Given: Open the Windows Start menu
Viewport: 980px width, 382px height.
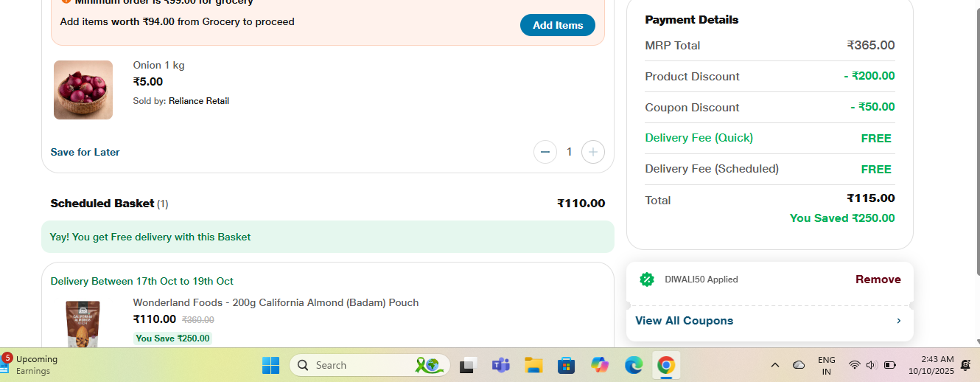Looking at the screenshot, I should tap(270, 365).
